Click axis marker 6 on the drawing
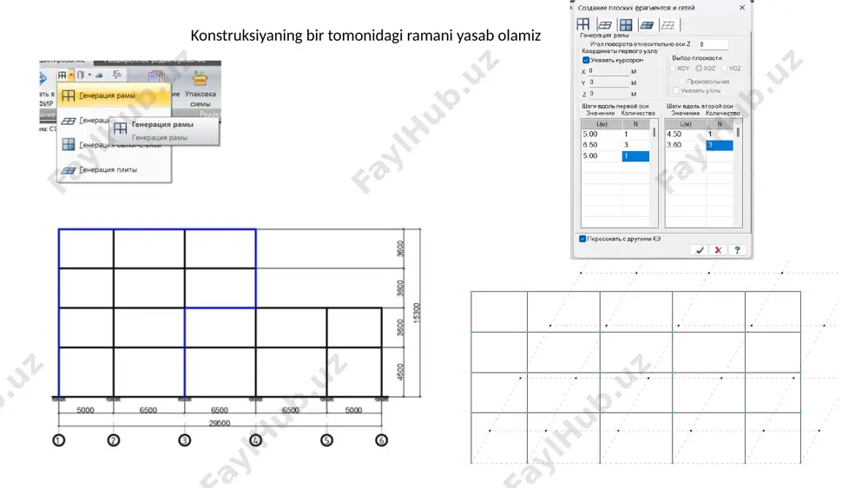 point(381,440)
